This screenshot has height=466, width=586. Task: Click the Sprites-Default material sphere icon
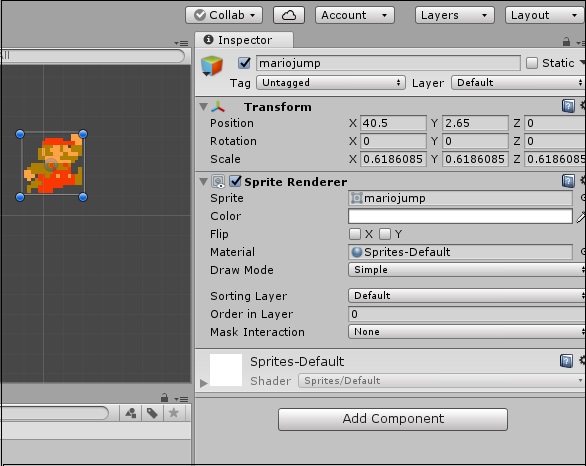coord(357,252)
